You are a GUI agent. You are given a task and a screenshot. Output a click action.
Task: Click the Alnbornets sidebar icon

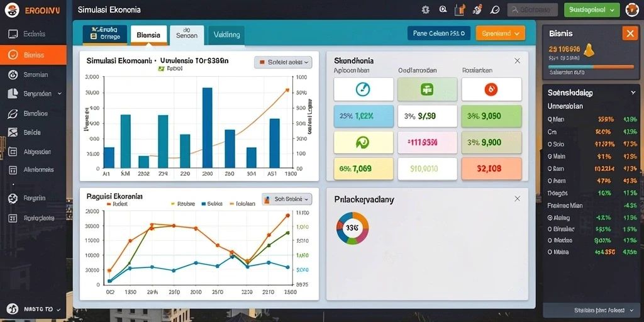coord(13,170)
